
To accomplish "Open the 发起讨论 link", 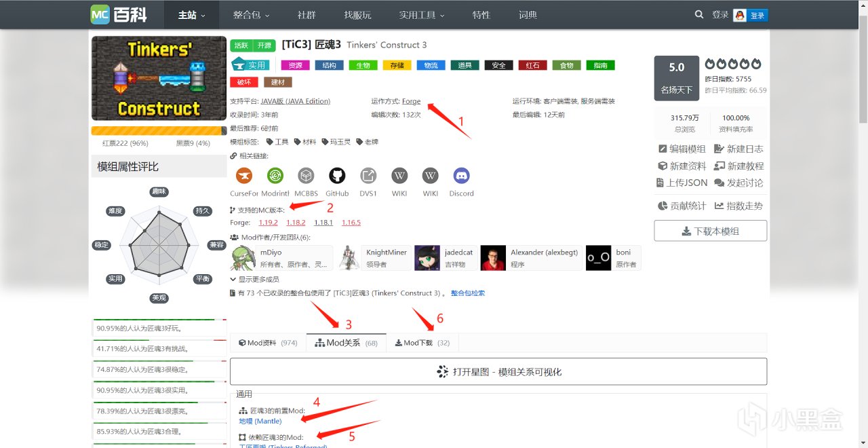I will coord(738,183).
